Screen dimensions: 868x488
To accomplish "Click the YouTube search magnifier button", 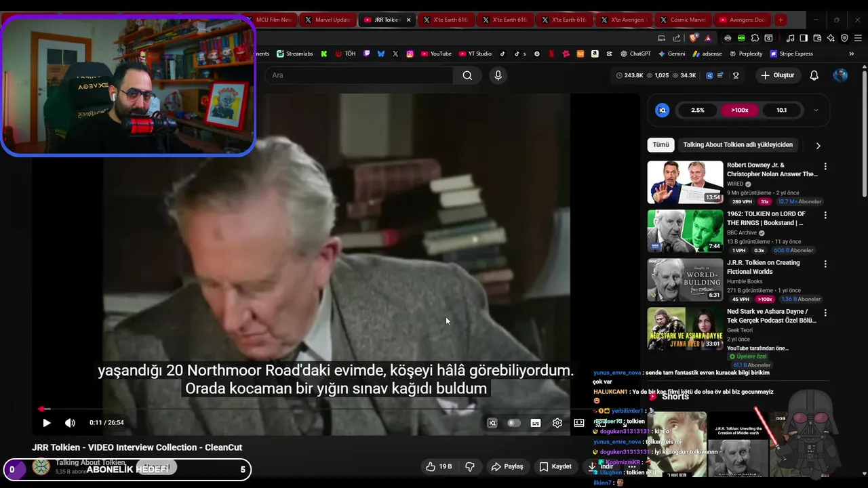I will [x=467, y=75].
